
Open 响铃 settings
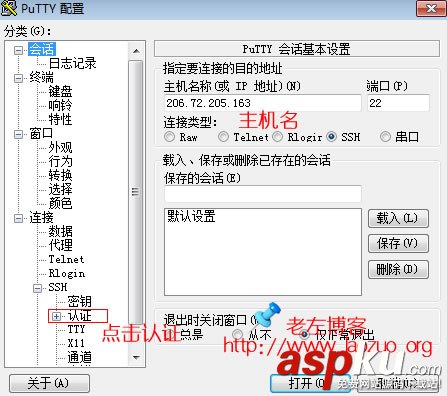click(60, 105)
